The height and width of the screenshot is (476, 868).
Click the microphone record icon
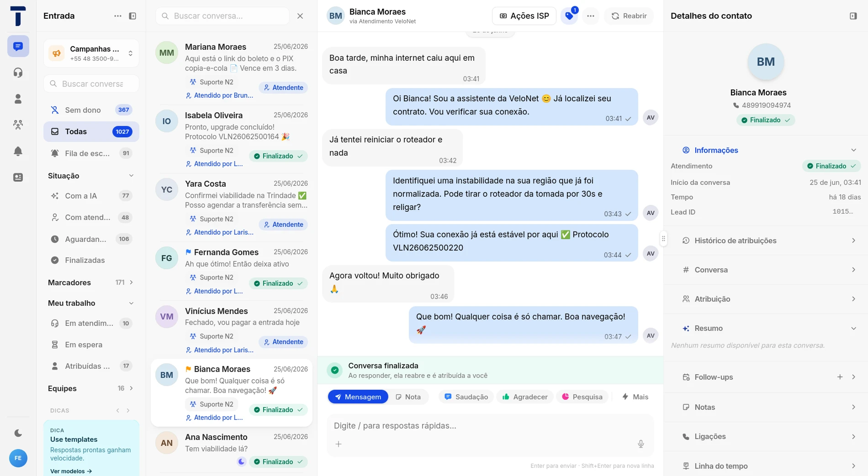point(641,444)
